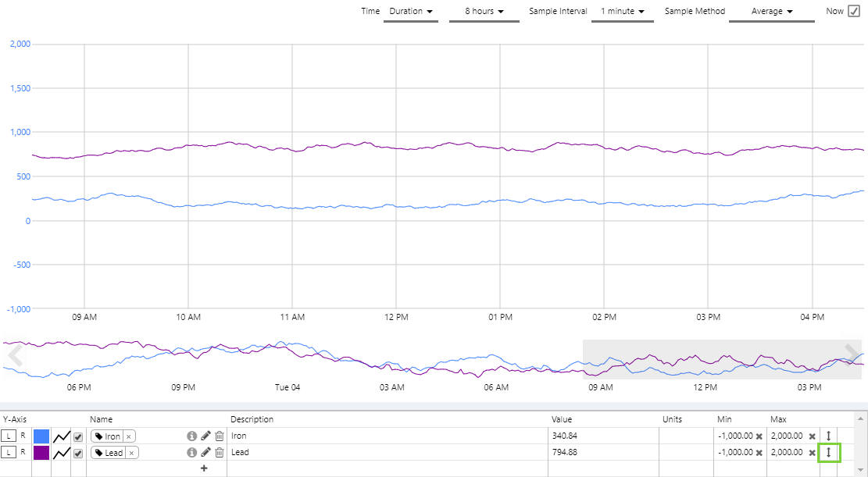The image size is (868, 477).
Task: Remove the Lead tag from name field
Action: (x=131, y=453)
